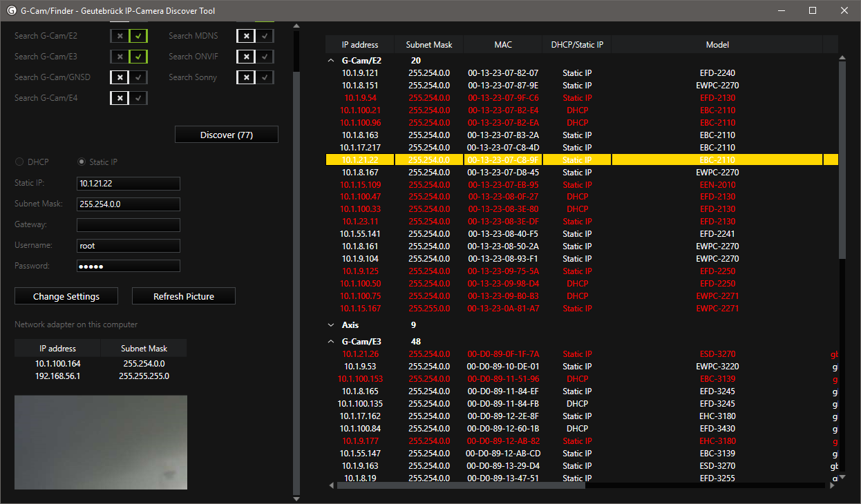Select camera with IP 10.1.100.47
Screen dimensions: 861x504
tap(360, 197)
